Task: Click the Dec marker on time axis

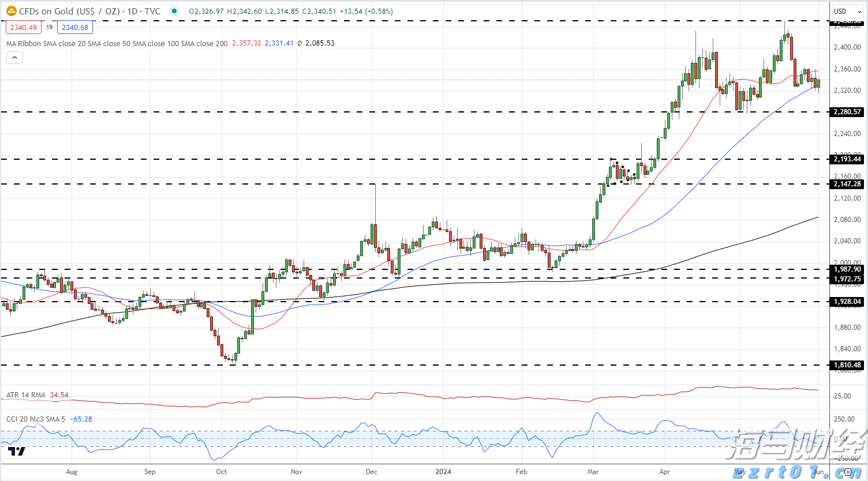Action: [x=372, y=472]
